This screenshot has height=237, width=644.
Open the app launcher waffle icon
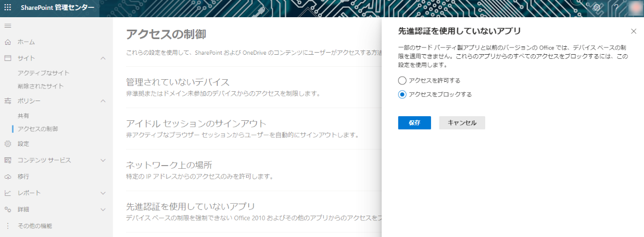pyautogui.click(x=8, y=7)
